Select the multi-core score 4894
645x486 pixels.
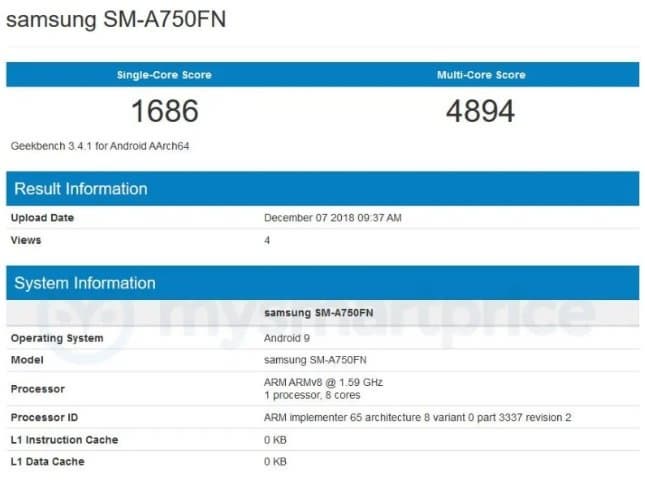480,110
